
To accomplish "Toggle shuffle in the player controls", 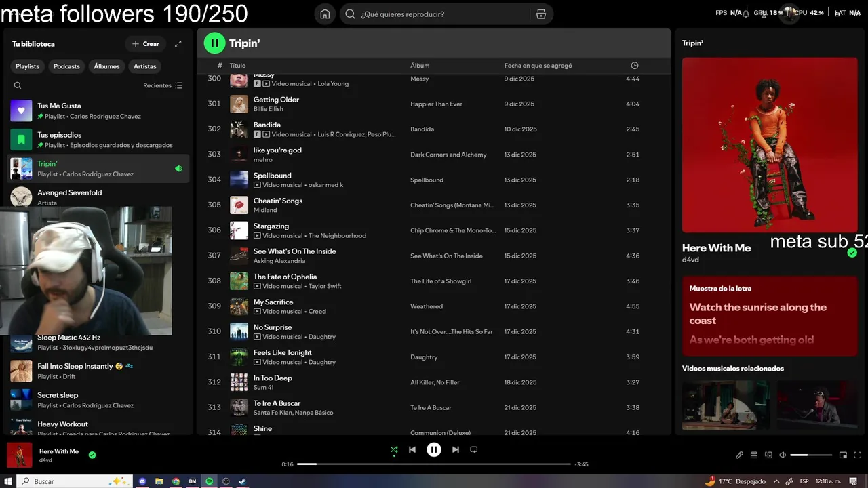I will pyautogui.click(x=394, y=449).
